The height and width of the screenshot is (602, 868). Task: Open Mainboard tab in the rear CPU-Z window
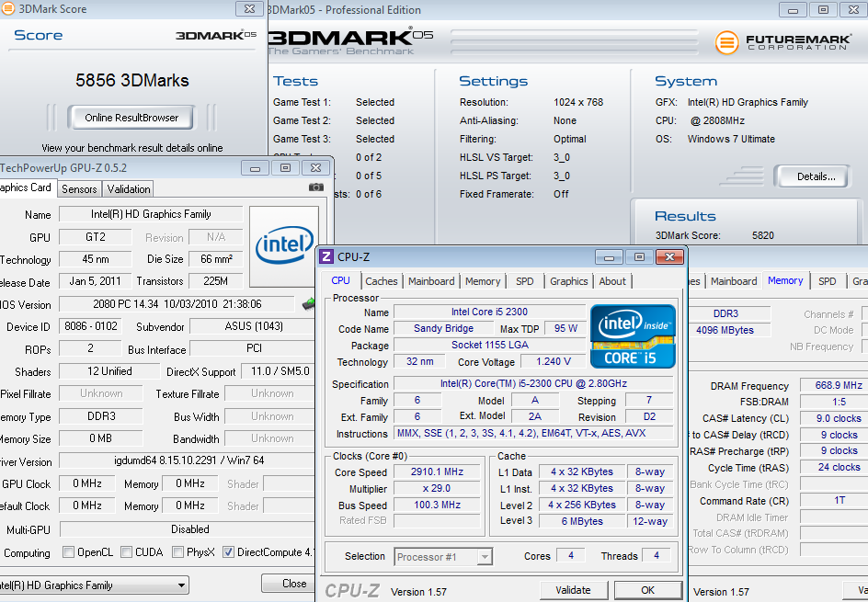(734, 281)
